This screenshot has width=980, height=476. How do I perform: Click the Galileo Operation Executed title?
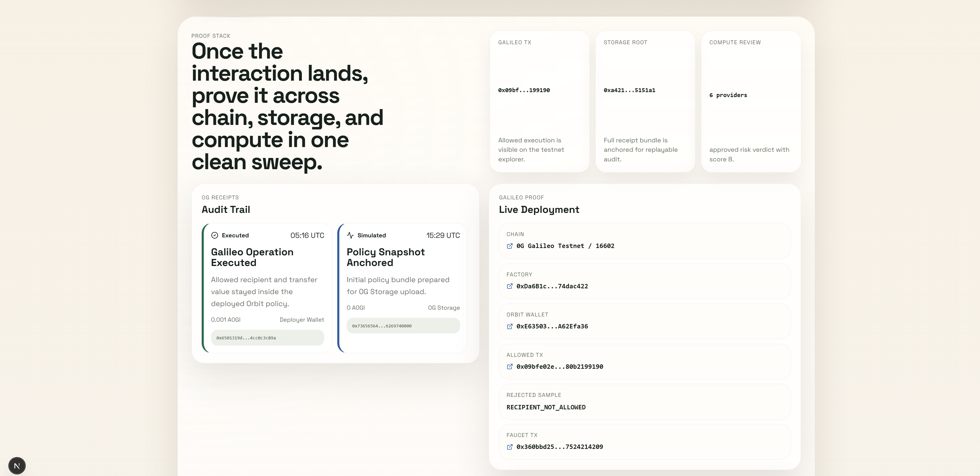coord(252,258)
